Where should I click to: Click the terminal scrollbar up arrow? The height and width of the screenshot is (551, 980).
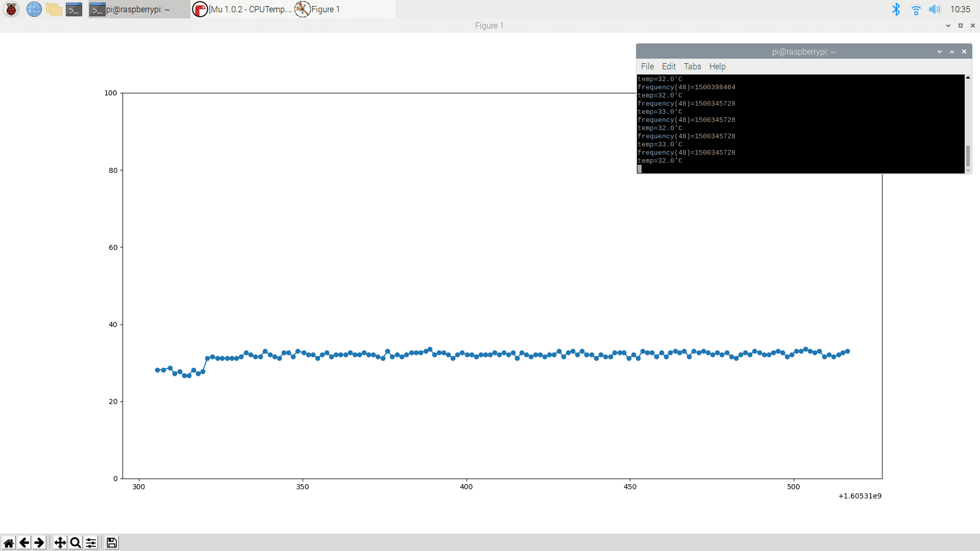[x=968, y=78]
